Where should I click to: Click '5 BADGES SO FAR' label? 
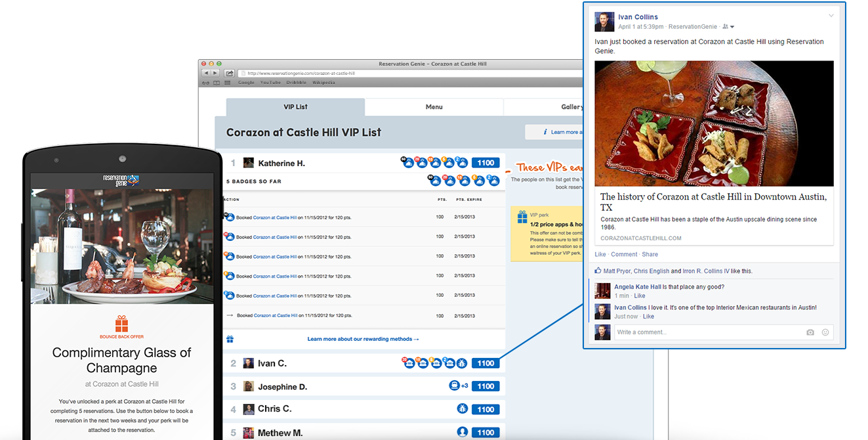click(x=253, y=181)
